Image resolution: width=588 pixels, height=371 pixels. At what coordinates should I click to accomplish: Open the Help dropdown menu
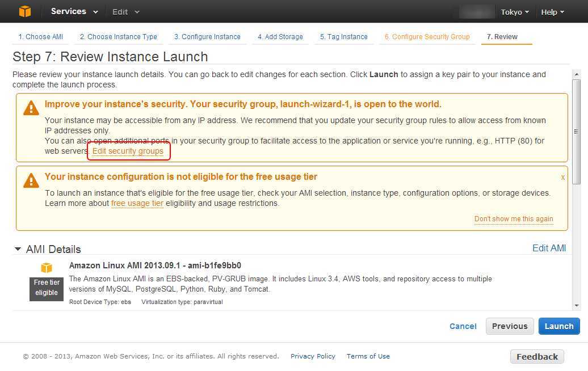(x=552, y=12)
